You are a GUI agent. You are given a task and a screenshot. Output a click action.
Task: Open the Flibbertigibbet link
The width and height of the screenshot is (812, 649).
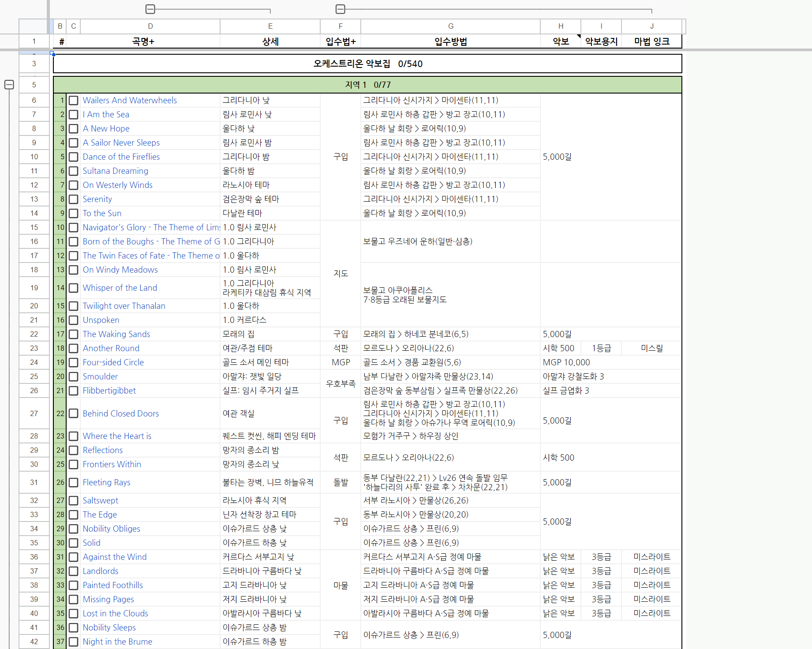109,390
